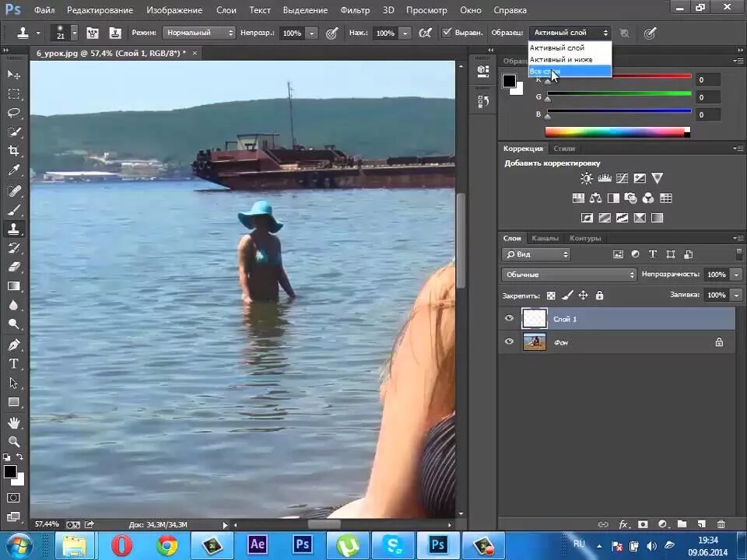Image resolution: width=747 pixels, height=560 pixels.
Task: Click the color spectrum ramp
Action: click(617, 132)
